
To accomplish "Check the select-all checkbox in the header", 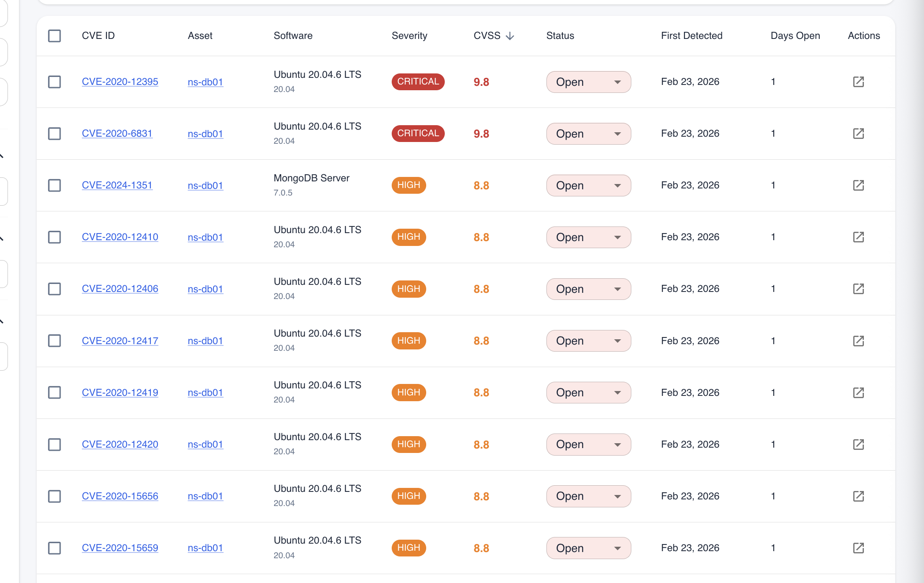I will tap(54, 36).
